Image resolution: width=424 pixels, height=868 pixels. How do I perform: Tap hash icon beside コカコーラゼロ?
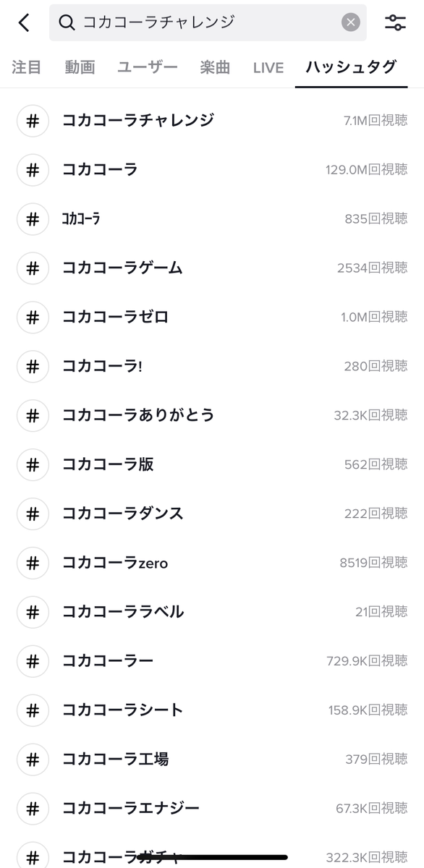tap(33, 317)
